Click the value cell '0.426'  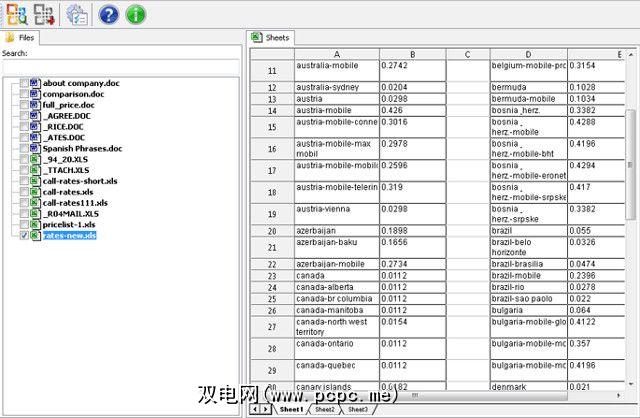[x=413, y=111]
